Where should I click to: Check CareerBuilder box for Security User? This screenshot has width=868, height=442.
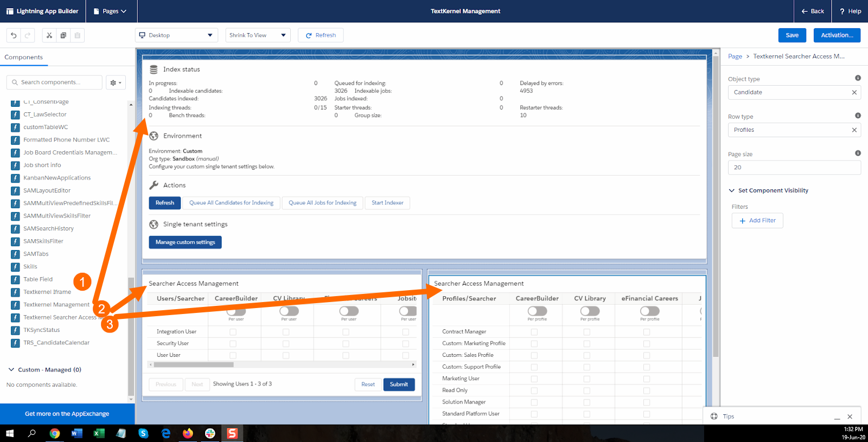click(x=233, y=344)
